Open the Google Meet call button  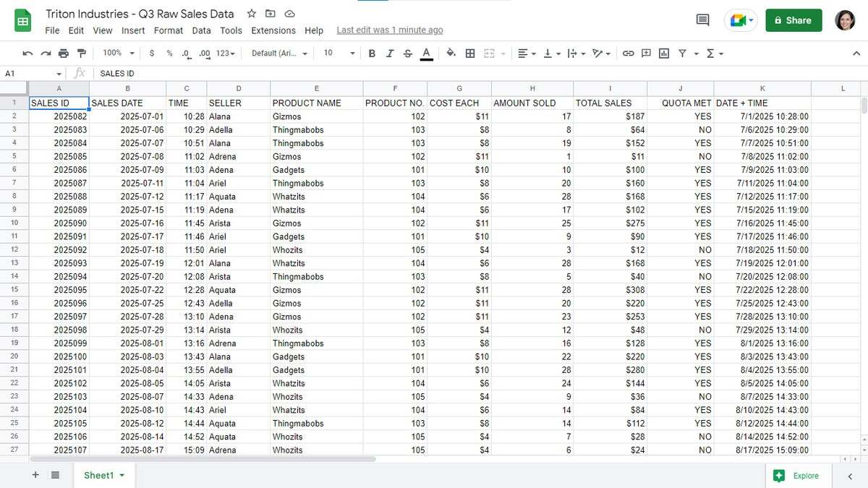pyautogui.click(x=741, y=20)
